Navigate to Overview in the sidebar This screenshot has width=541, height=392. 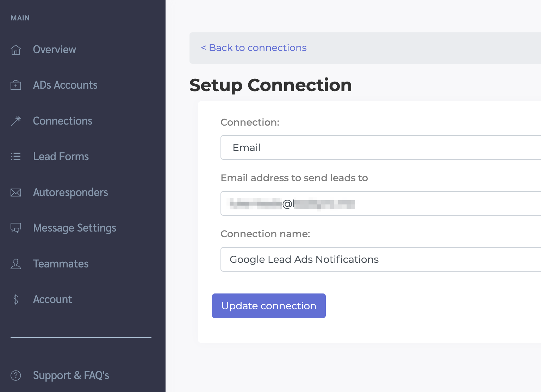[54, 50]
